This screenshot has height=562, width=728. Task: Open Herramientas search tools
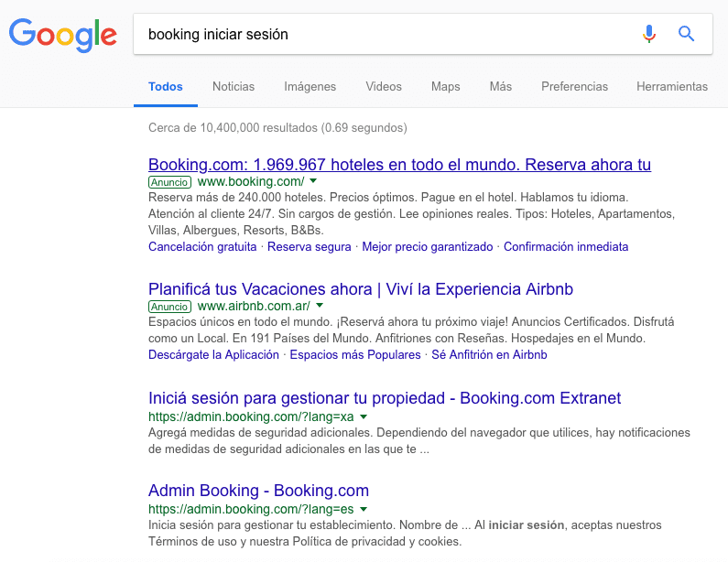tap(672, 86)
